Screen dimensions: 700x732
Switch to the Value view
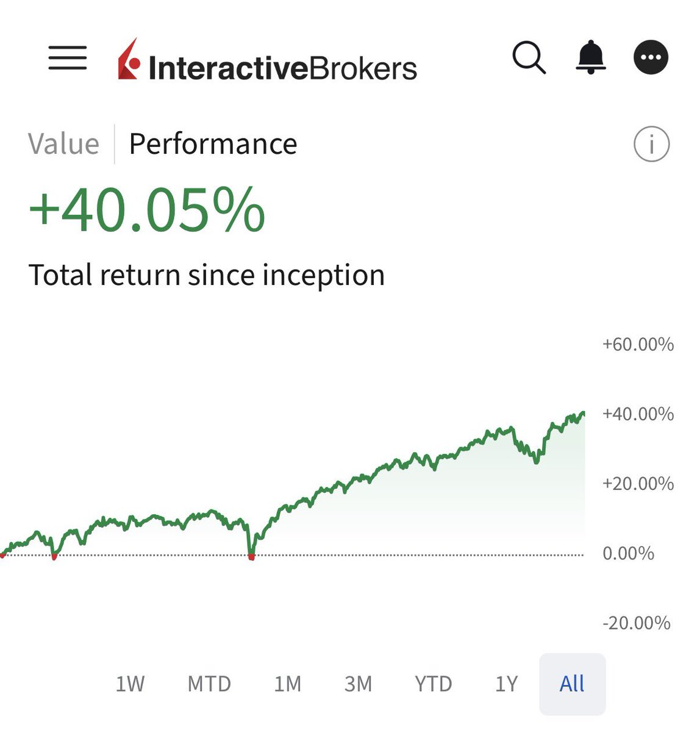(x=63, y=145)
